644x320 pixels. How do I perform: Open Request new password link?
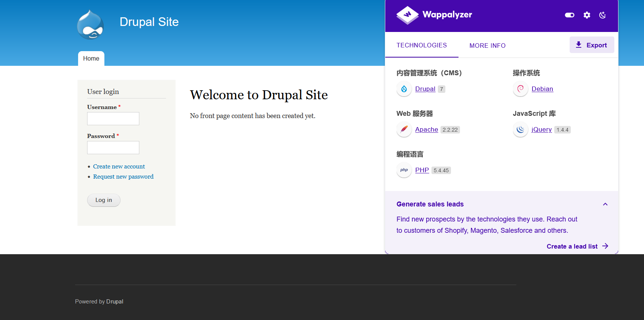[x=123, y=177]
